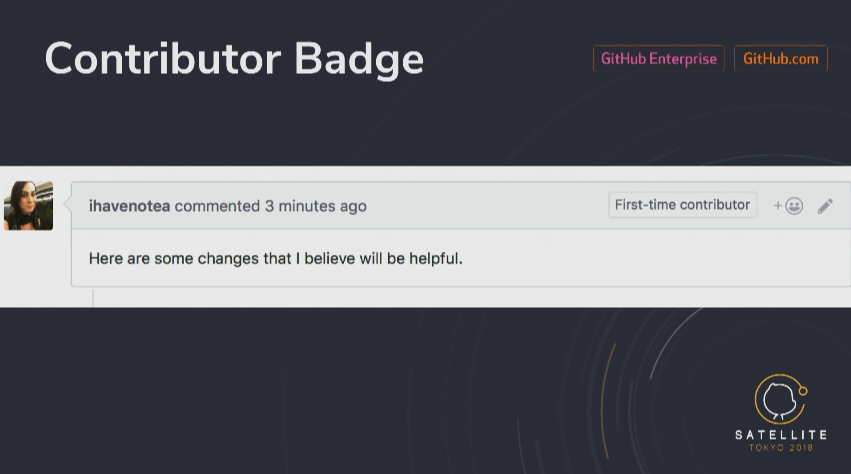Screen dimensions: 851x474
Task: Click the word "commented" in comment header
Action: coord(217,206)
